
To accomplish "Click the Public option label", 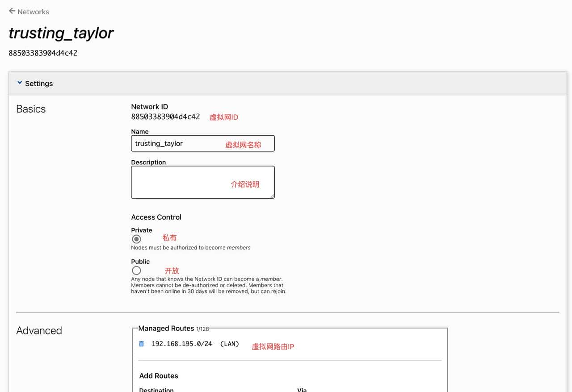I will (140, 262).
